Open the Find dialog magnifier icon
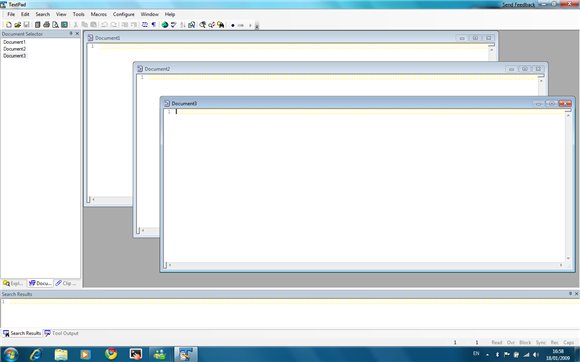The image size is (580, 362). 202,25
